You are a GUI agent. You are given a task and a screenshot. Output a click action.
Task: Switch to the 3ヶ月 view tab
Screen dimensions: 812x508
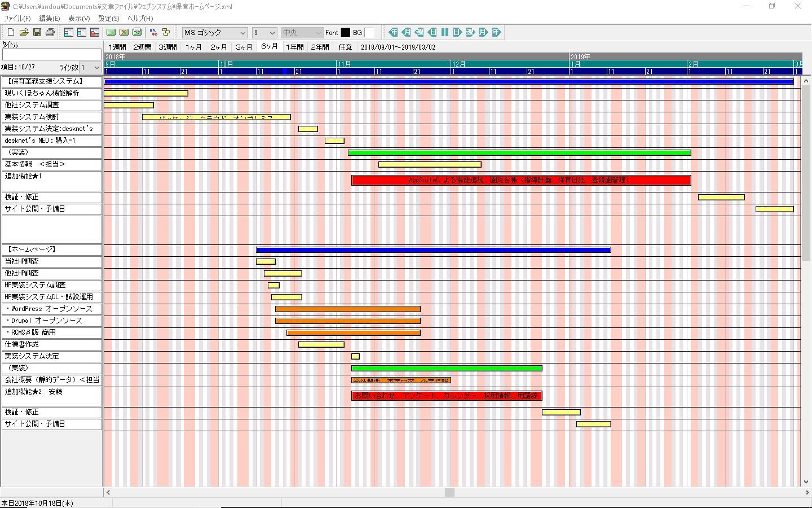point(244,47)
